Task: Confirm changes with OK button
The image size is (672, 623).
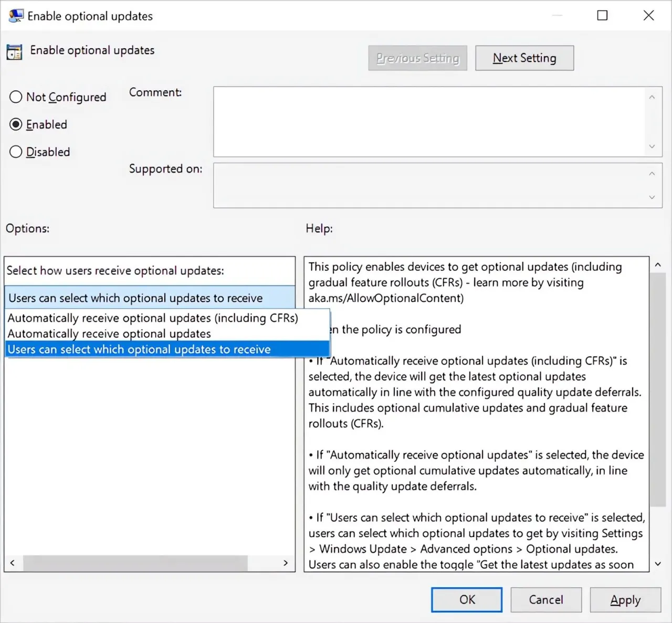Action: (467, 600)
